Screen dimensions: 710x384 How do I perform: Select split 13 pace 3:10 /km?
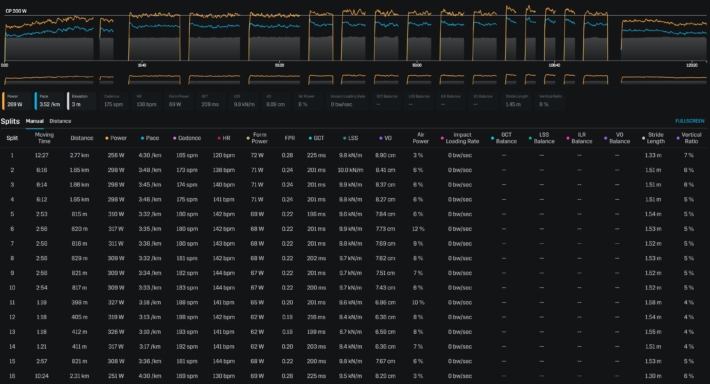[150, 332]
